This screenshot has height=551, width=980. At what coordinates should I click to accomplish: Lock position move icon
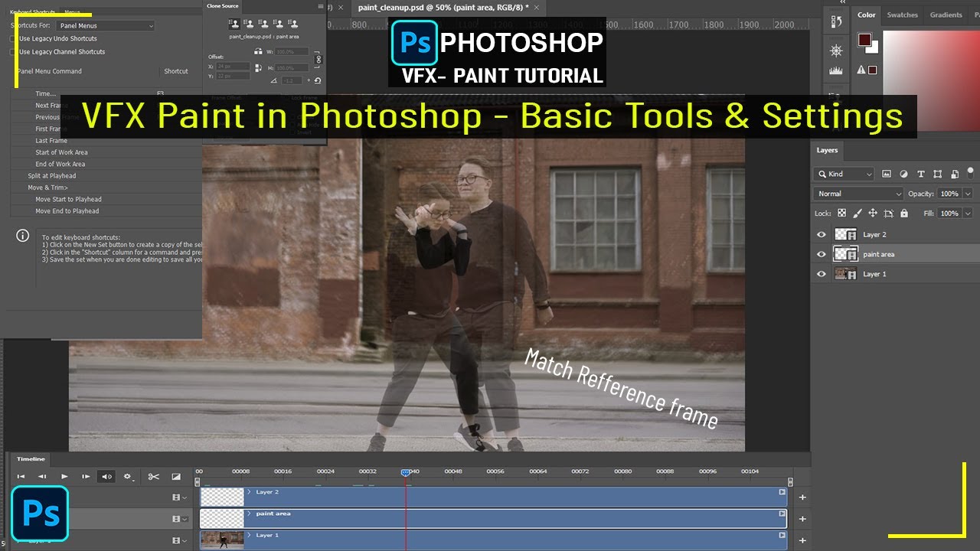873,214
